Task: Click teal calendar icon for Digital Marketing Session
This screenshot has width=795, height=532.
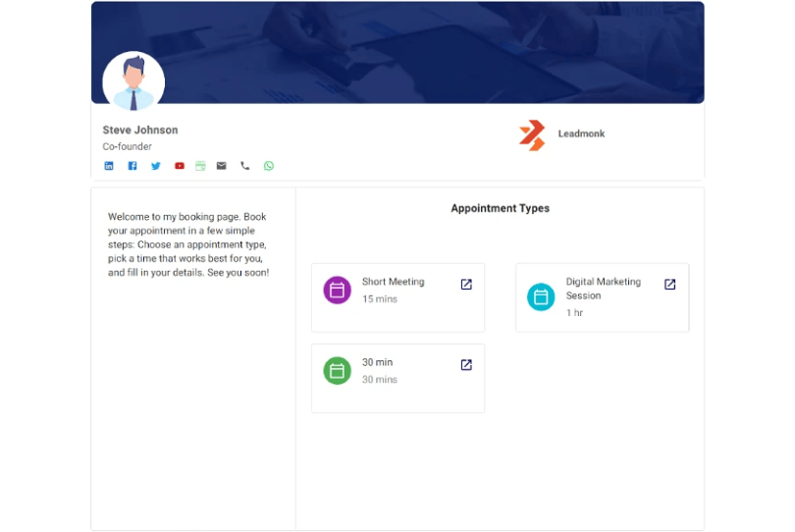Action: (541, 296)
